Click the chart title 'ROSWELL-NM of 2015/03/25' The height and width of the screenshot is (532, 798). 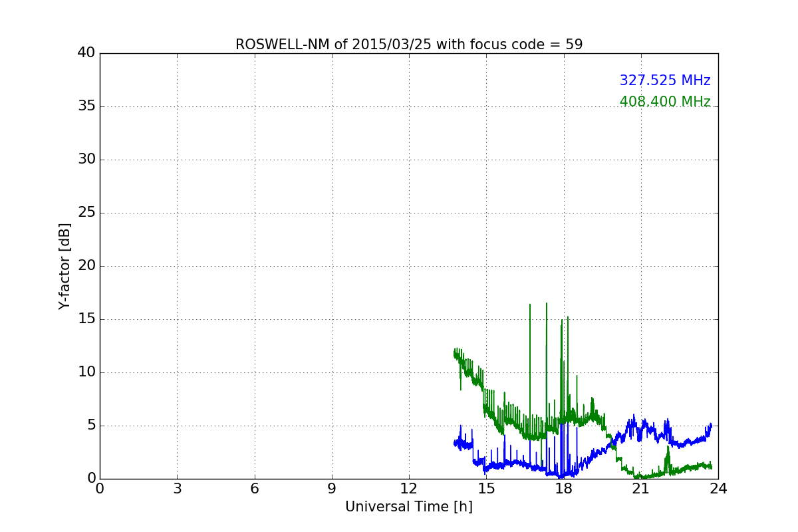[x=333, y=45]
